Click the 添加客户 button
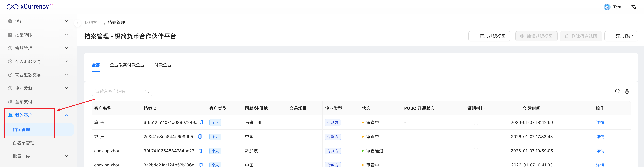This screenshot has height=167, width=644. (621, 36)
